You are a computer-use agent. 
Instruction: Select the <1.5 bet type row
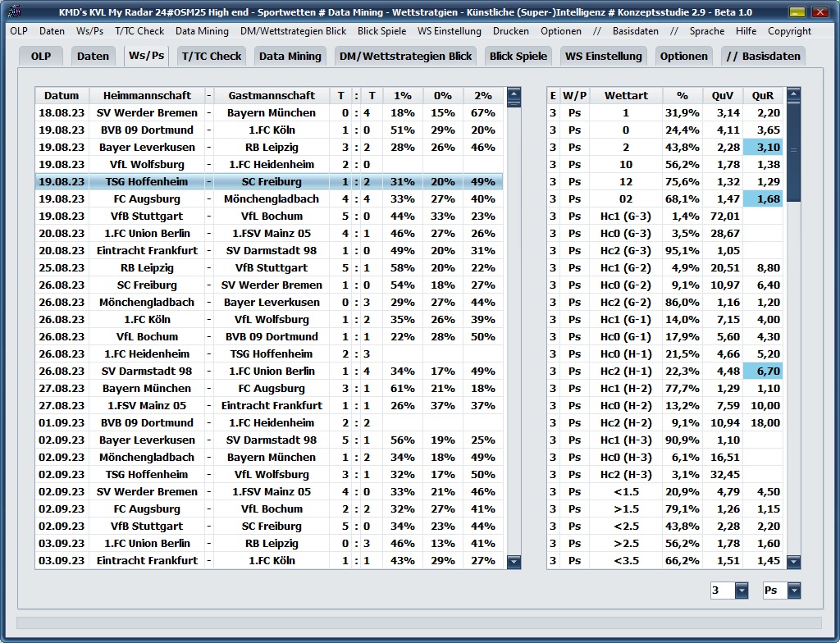[x=664, y=492]
